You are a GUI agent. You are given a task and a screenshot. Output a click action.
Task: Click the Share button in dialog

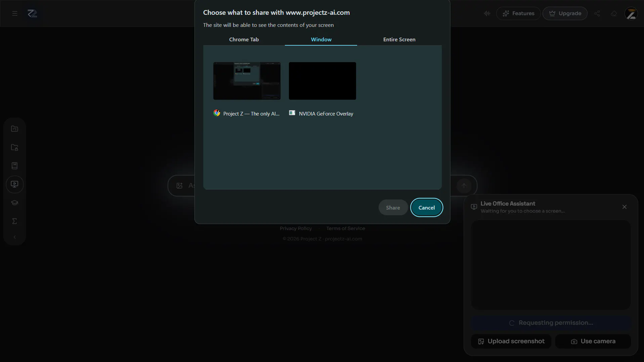(393, 208)
